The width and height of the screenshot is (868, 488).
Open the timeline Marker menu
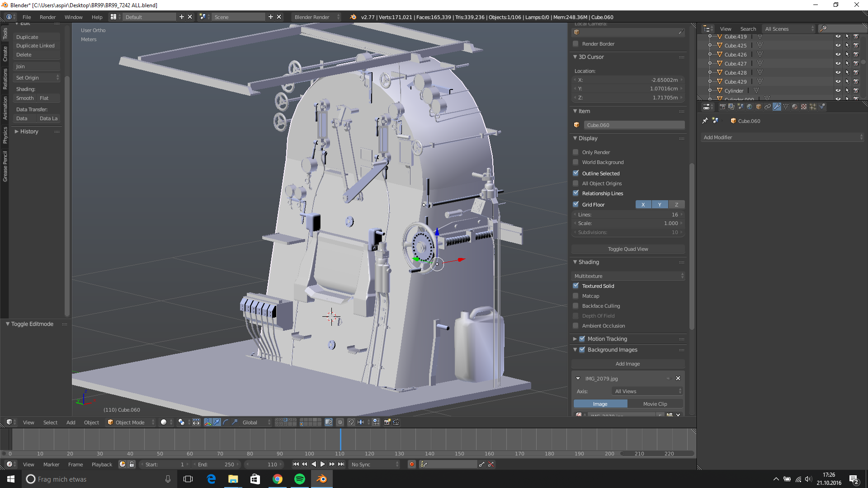(x=51, y=465)
